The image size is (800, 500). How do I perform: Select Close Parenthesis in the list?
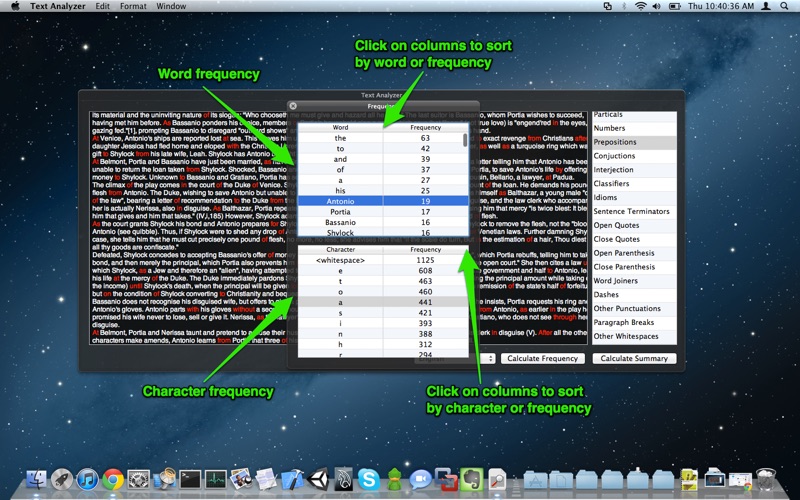[x=634, y=267]
